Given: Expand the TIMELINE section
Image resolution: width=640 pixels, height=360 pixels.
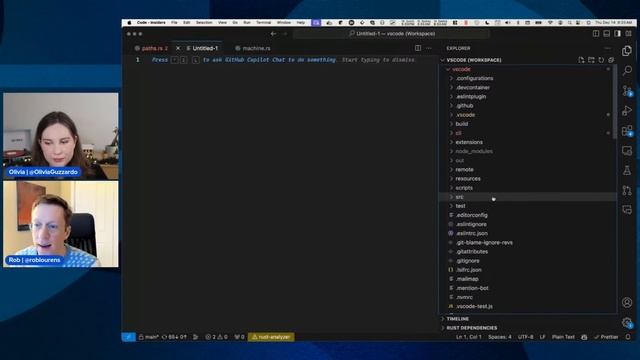Looking at the screenshot, I should tap(529, 319).
